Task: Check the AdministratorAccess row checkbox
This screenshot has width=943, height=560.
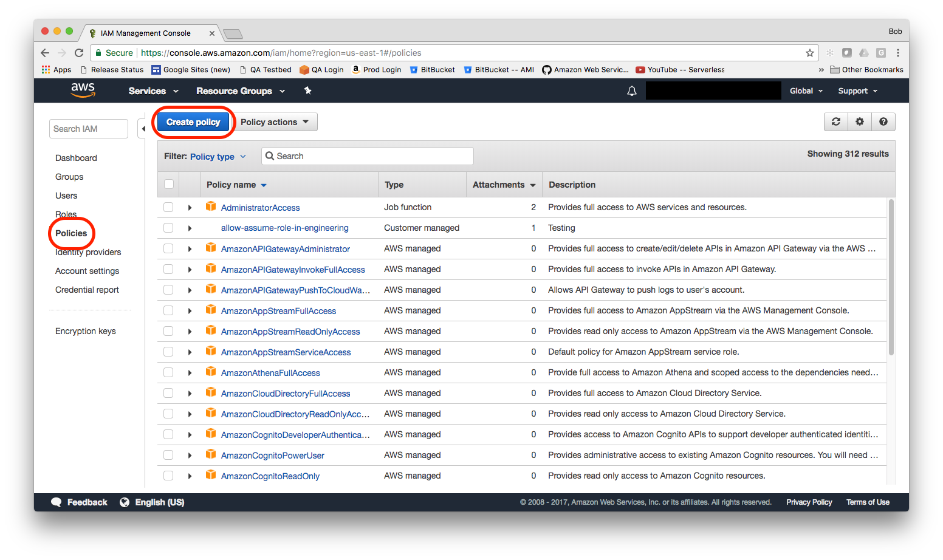Action: point(168,207)
